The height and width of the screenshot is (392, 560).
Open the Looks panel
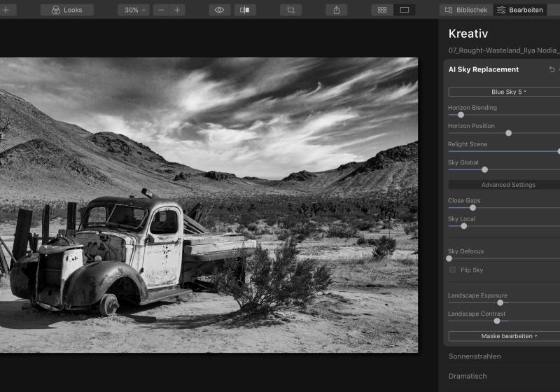[x=67, y=10]
